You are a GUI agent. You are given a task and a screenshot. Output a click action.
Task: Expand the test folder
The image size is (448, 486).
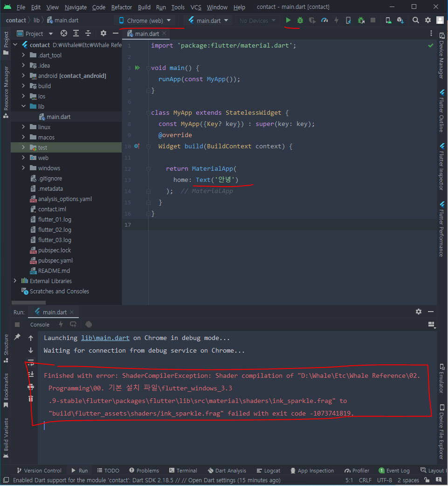(24, 147)
